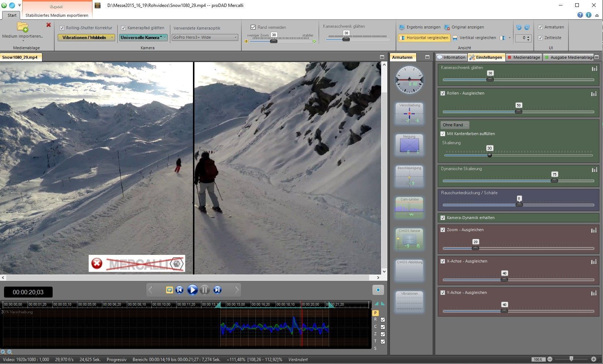Click the Dynamische Skalierung slider handle
The width and height of the screenshot is (603, 364).
coord(554,180)
